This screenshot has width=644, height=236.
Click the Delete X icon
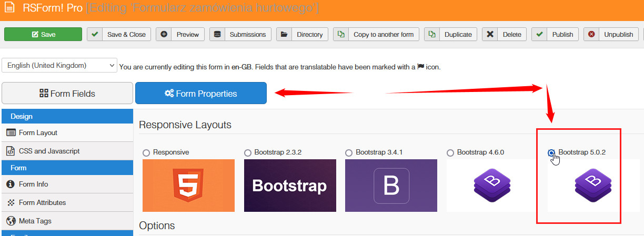pos(490,34)
